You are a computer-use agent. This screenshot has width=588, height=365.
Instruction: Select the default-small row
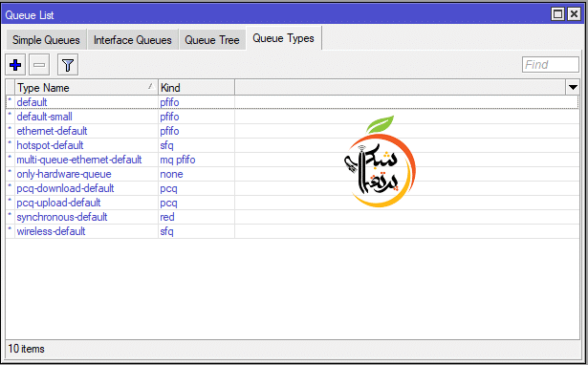point(293,117)
